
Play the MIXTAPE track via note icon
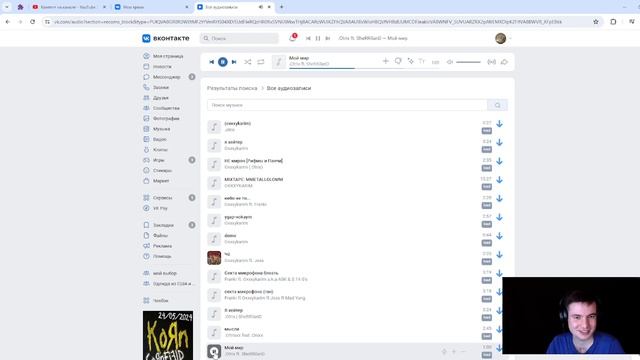214,183
